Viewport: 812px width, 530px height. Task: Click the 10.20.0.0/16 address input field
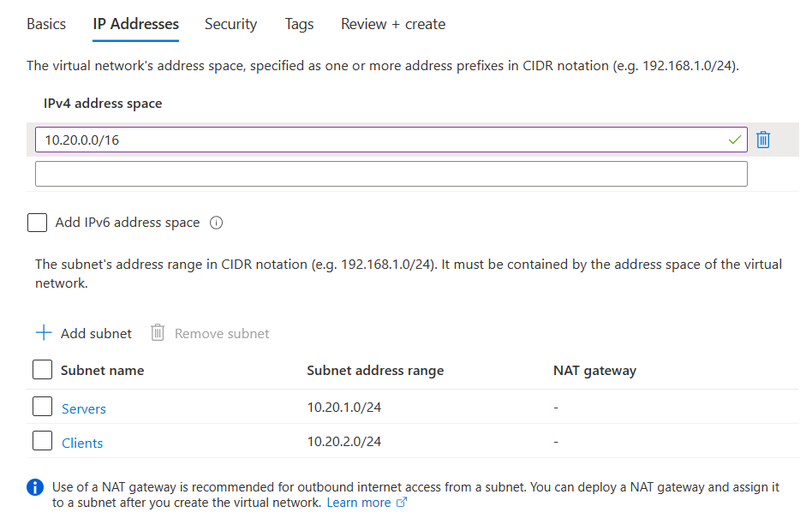tap(391, 140)
